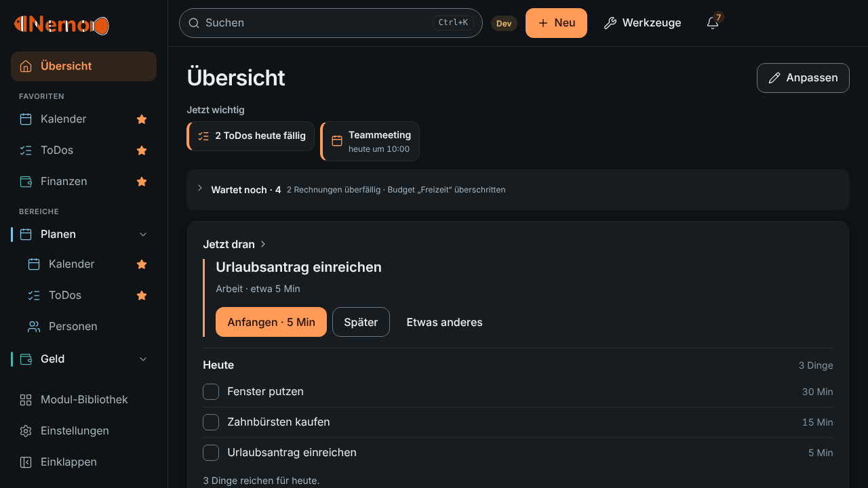Image resolution: width=868 pixels, height=488 pixels.
Task: Click the wallet icon of Geld section
Action: (x=26, y=359)
